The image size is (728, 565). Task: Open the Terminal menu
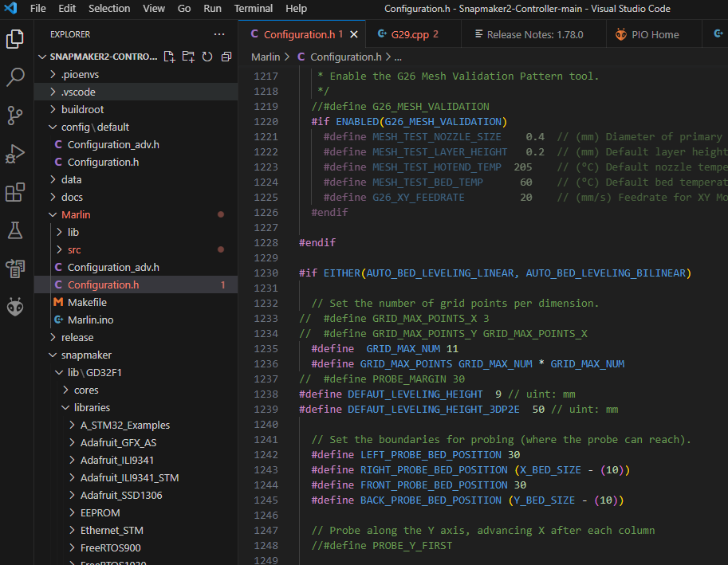tap(253, 8)
